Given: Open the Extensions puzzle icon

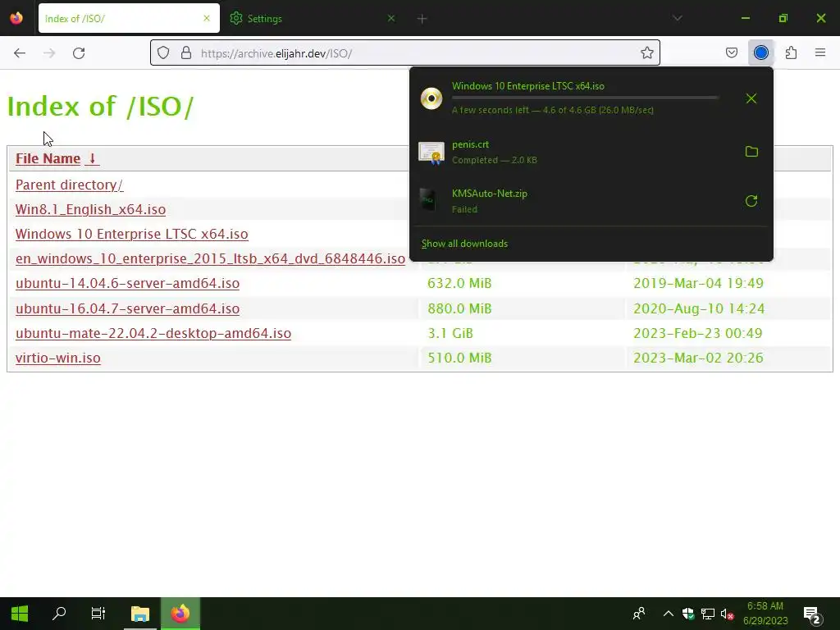Looking at the screenshot, I should [x=791, y=52].
